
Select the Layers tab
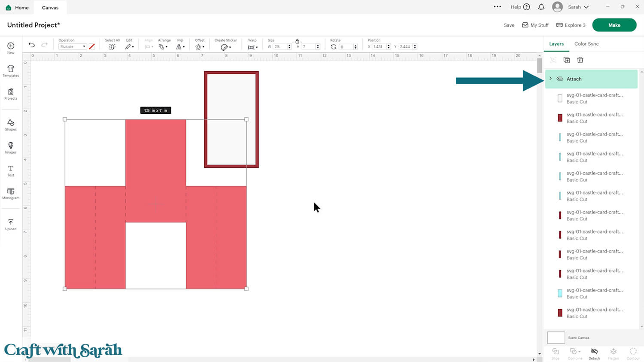click(x=556, y=44)
